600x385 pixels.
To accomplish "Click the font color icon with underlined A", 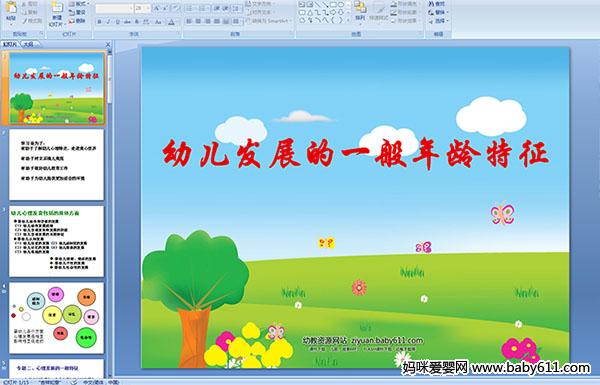I will [171, 22].
